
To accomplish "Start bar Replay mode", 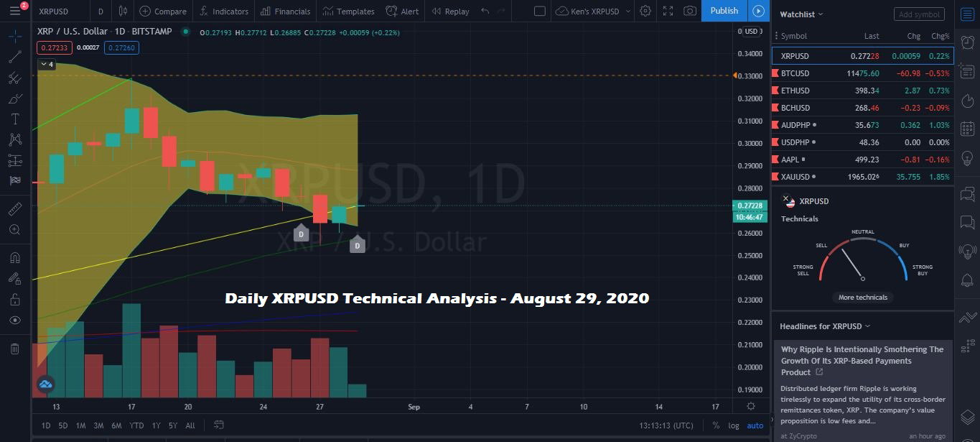I will click(450, 11).
